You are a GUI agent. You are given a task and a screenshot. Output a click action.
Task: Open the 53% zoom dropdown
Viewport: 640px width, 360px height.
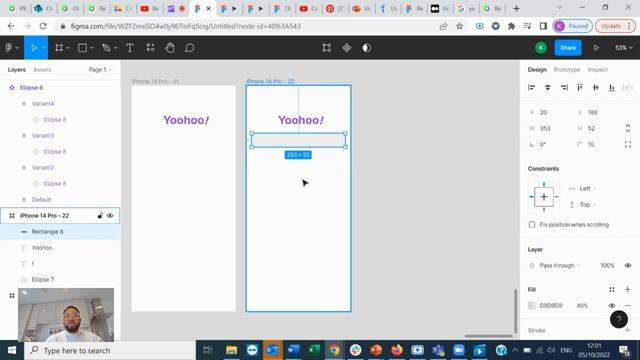[624, 48]
